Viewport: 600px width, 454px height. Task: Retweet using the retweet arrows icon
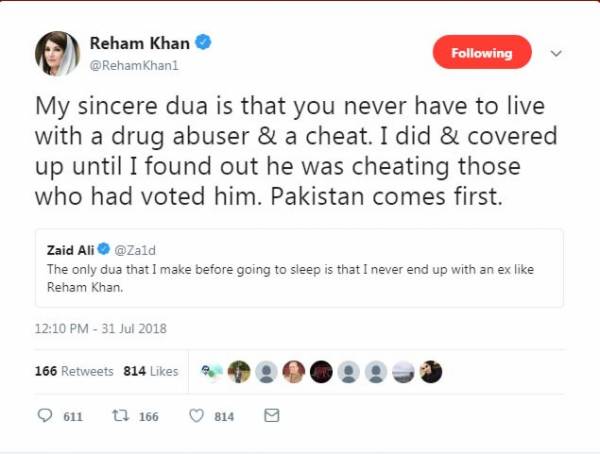coord(121,415)
